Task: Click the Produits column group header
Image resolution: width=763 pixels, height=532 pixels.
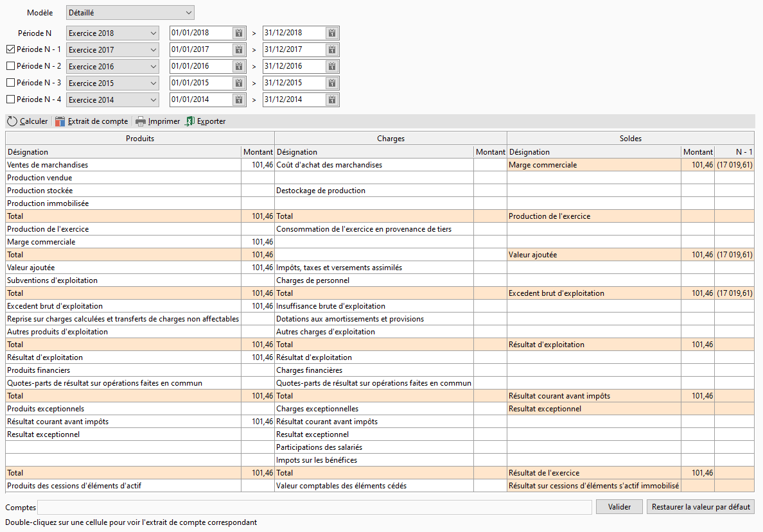Action: tap(140, 139)
